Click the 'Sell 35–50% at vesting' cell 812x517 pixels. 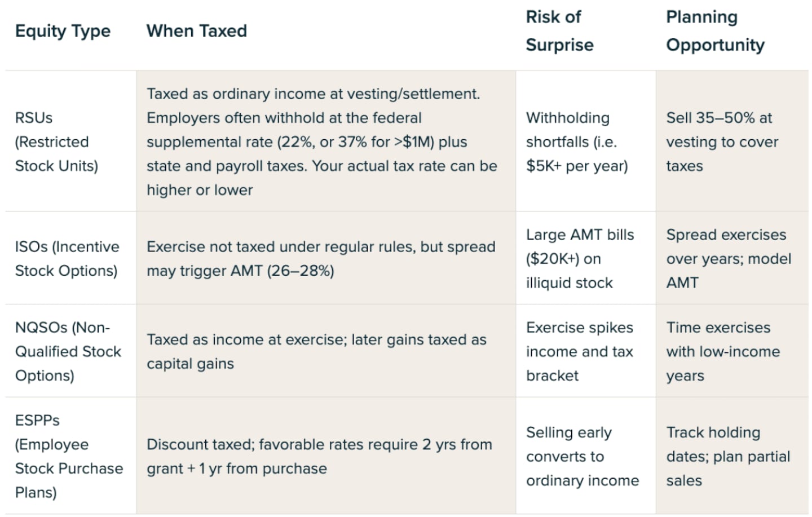(x=722, y=142)
